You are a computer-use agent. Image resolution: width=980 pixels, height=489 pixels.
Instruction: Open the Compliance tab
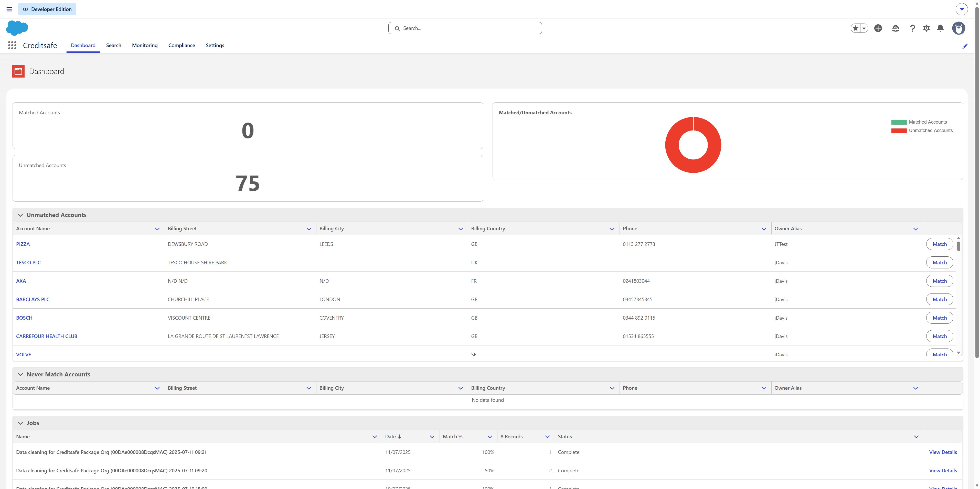[182, 45]
